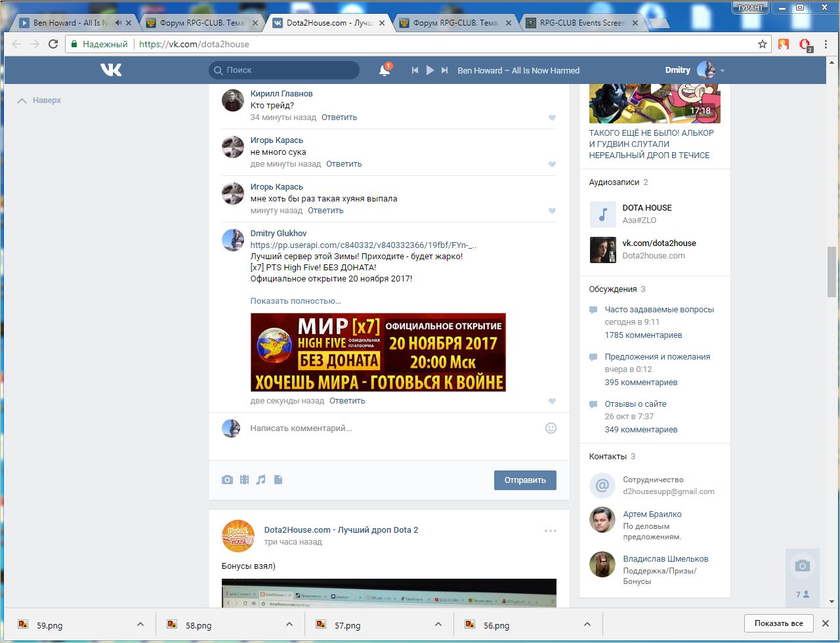Open the three-dot menu on Dota2House post
Image resolution: width=840 pixels, height=643 pixels.
coord(550,531)
